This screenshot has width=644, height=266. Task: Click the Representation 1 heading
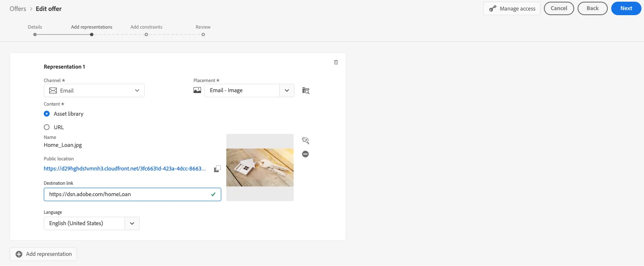tap(64, 67)
